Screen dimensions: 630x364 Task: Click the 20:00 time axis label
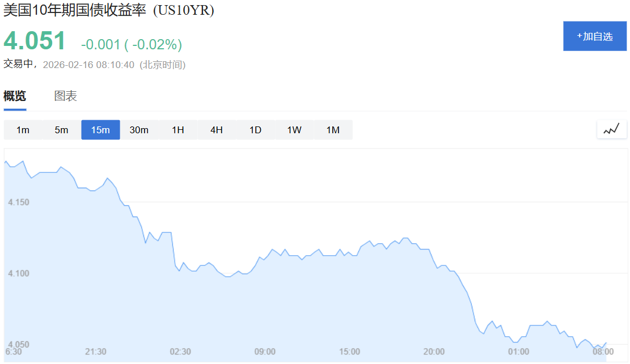(x=434, y=352)
